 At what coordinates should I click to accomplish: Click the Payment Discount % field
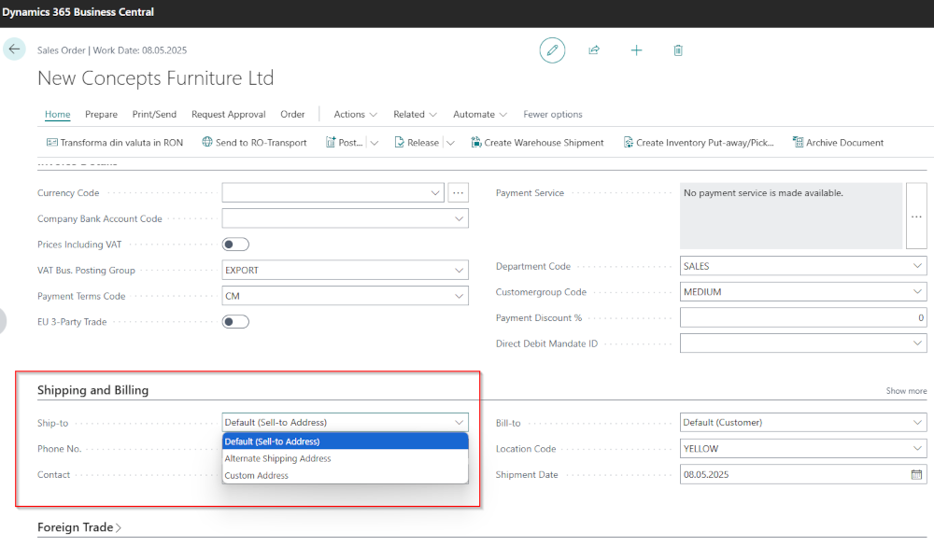[803, 317]
